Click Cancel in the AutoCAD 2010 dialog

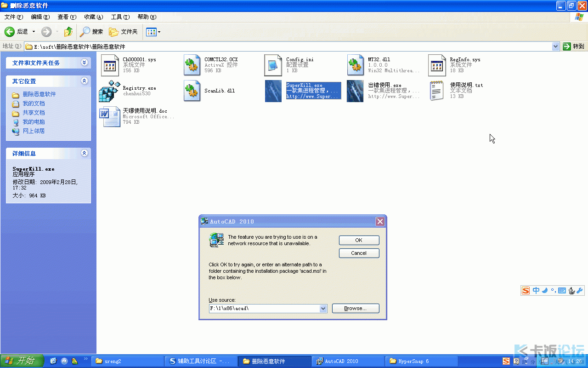(x=359, y=253)
